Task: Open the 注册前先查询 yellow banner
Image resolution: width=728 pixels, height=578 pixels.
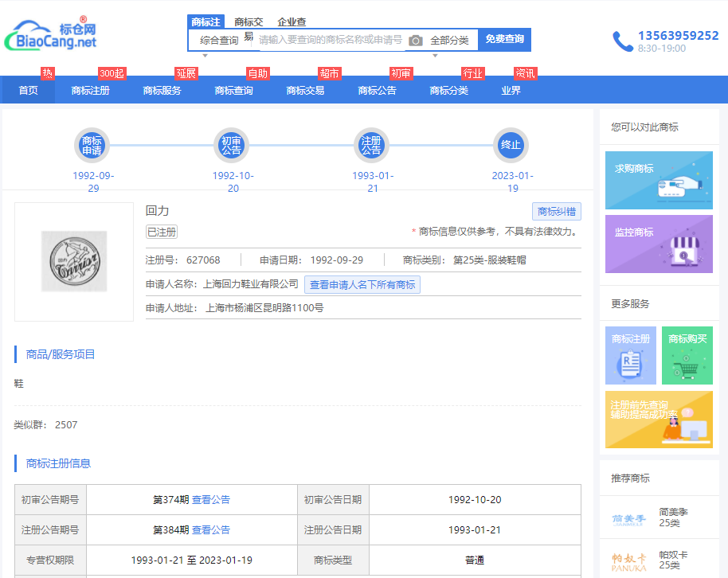Action: point(659,420)
